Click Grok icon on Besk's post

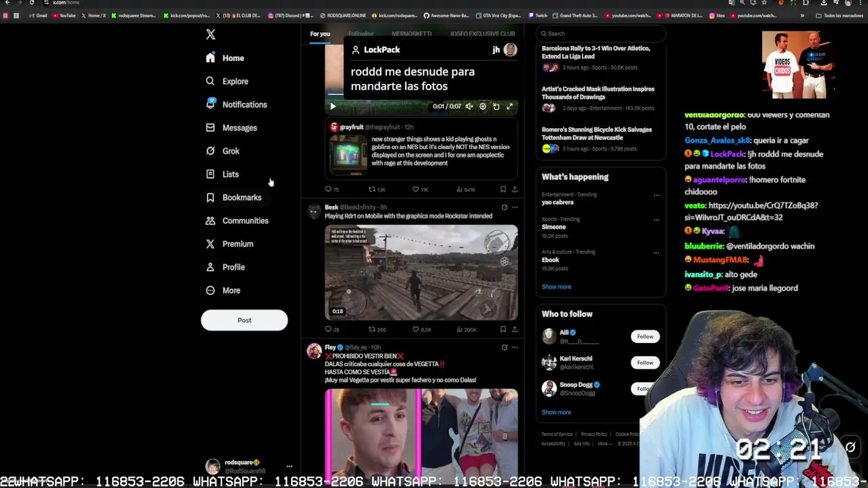[x=504, y=207]
